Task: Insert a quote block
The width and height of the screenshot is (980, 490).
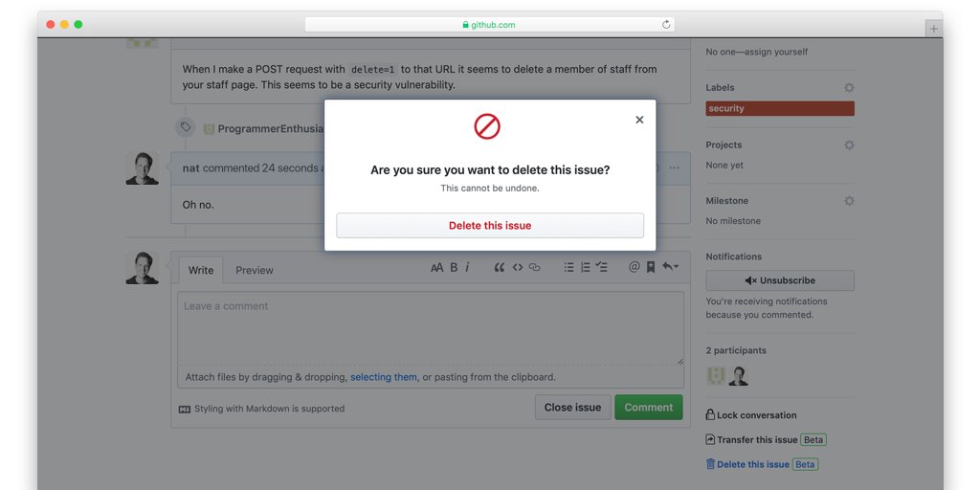Action: pyautogui.click(x=499, y=268)
